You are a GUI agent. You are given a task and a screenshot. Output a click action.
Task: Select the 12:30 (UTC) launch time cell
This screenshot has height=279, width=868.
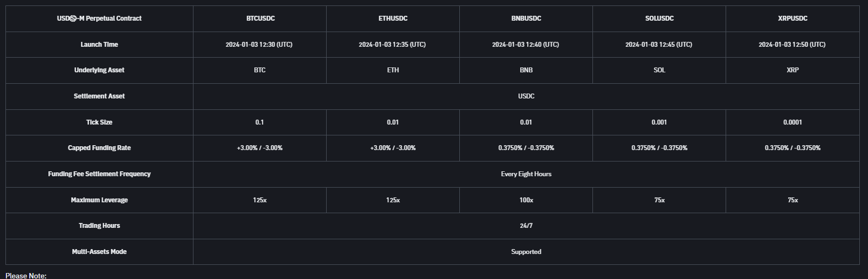tap(259, 45)
